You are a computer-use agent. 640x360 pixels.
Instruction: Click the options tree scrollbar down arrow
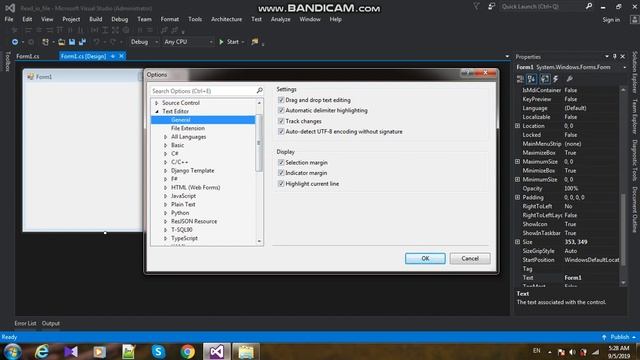click(259, 241)
